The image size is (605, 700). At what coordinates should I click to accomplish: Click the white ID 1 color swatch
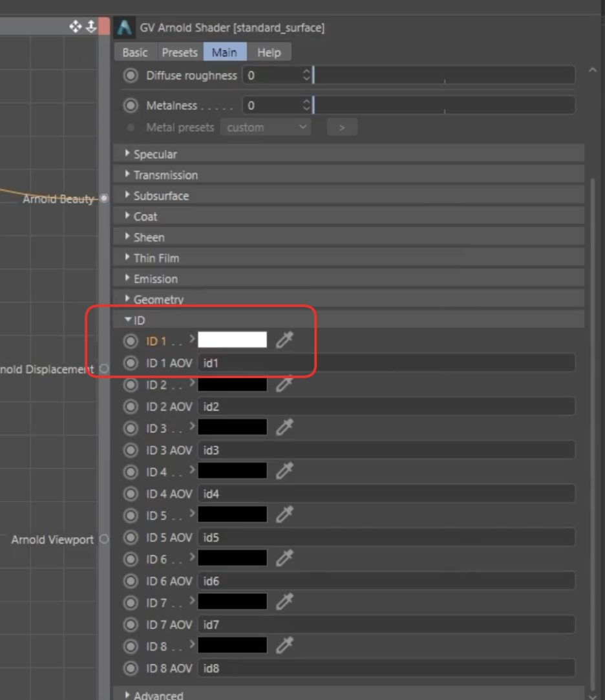coord(232,340)
